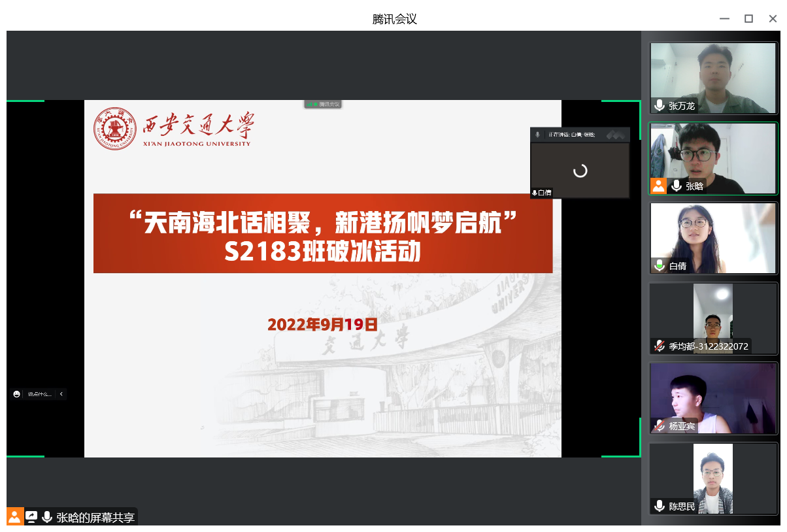The image size is (787, 532).
Task: Click the '说点什么...' chat input field
Action: (x=39, y=394)
